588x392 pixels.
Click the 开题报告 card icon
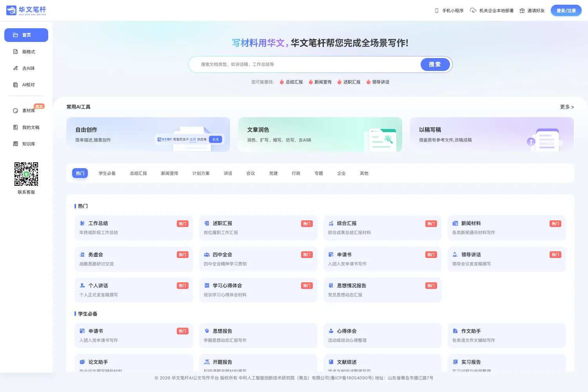click(x=207, y=362)
